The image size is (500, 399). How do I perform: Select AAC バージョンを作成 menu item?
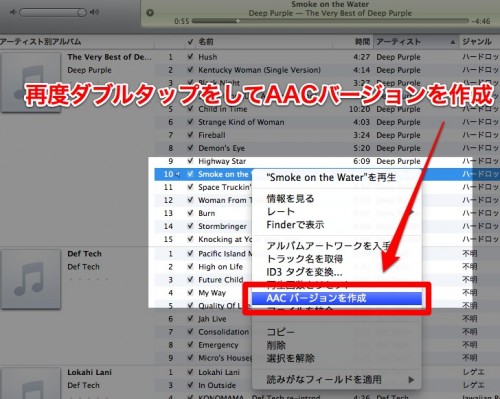click(337, 298)
